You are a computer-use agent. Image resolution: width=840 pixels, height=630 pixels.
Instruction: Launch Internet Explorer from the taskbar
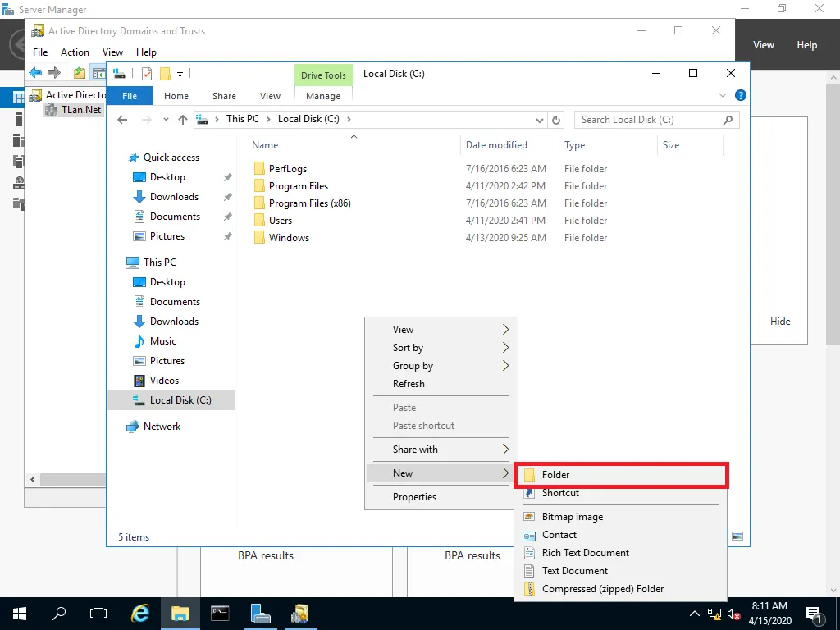tap(140, 614)
